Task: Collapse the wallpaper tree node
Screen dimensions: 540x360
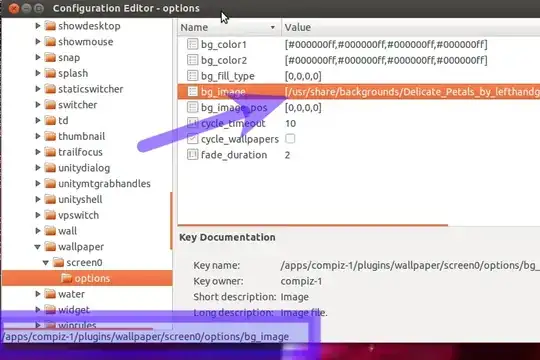Action: tap(38, 247)
